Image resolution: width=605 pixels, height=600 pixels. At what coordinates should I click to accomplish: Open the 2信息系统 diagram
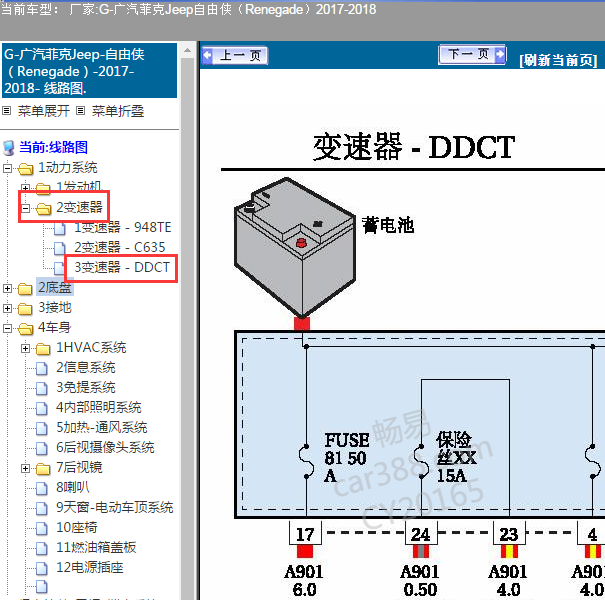pyautogui.click(x=86, y=367)
